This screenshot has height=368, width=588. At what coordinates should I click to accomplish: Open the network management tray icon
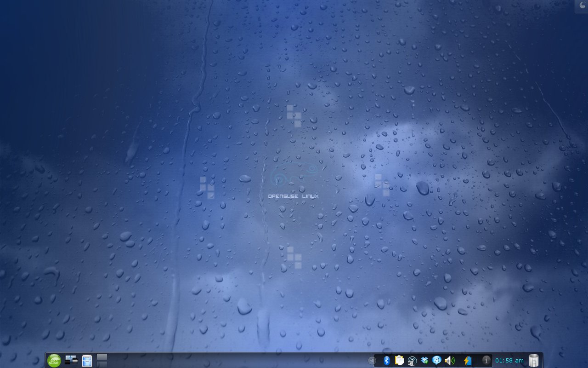click(x=412, y=361)
